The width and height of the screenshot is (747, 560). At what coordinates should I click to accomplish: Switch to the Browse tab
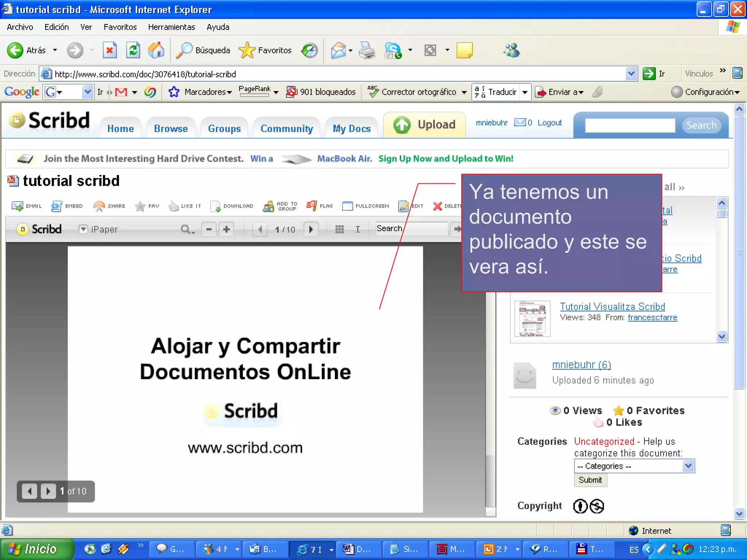click(x=171, y=128)
